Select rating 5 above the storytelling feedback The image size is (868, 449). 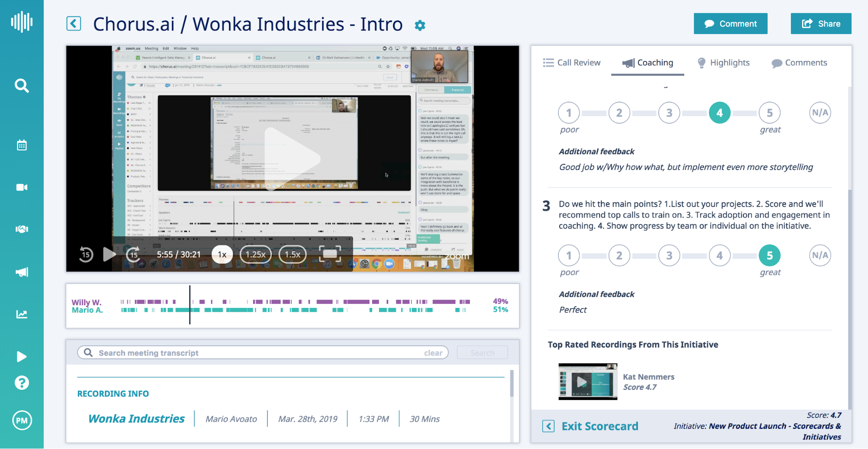pos(769,113)
